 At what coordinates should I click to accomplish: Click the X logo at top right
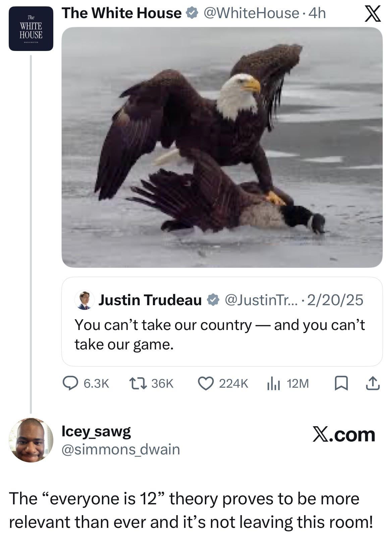pos(373,14)
